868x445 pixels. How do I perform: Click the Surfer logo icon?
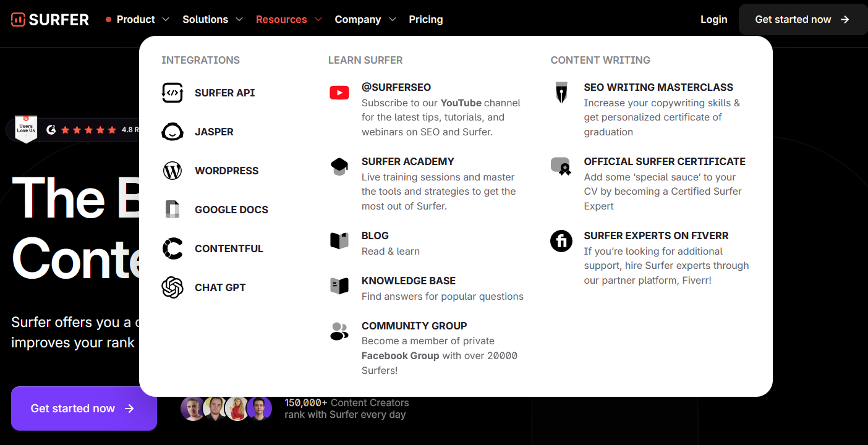point(18,19)
